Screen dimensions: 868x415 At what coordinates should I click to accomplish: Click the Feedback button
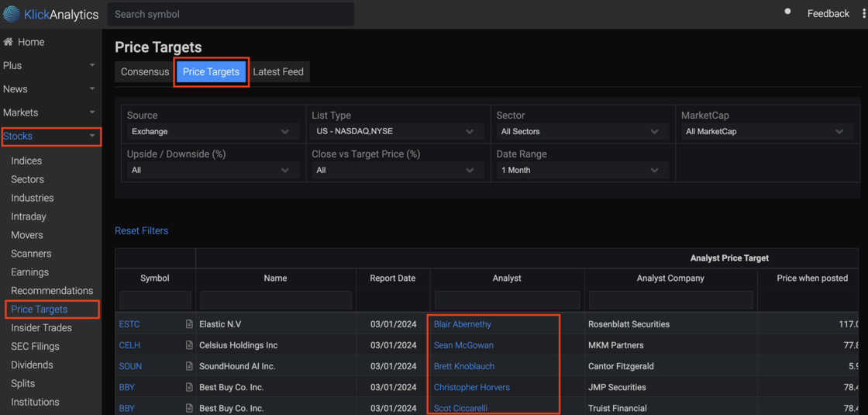[x=828, y=14]
